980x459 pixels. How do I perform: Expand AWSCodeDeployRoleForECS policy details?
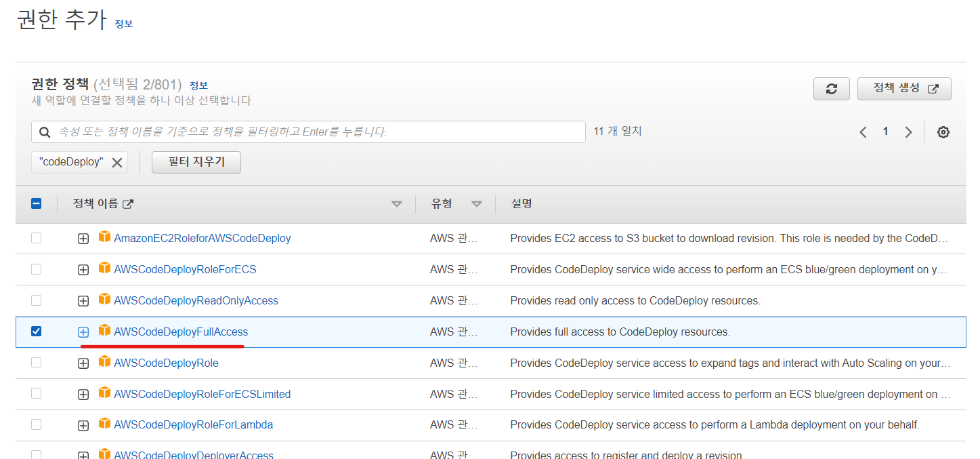click(x=83, y=270)
